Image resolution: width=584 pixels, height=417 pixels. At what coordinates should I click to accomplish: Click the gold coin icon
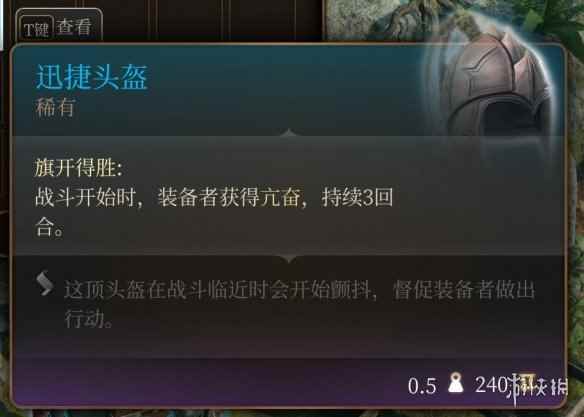coord(525,382)
